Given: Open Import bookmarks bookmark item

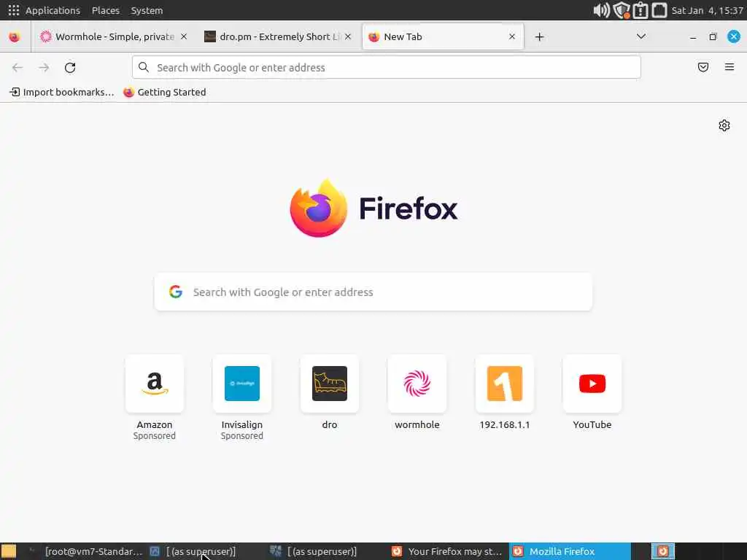Looking at the screenshot, I should (62, 93).
